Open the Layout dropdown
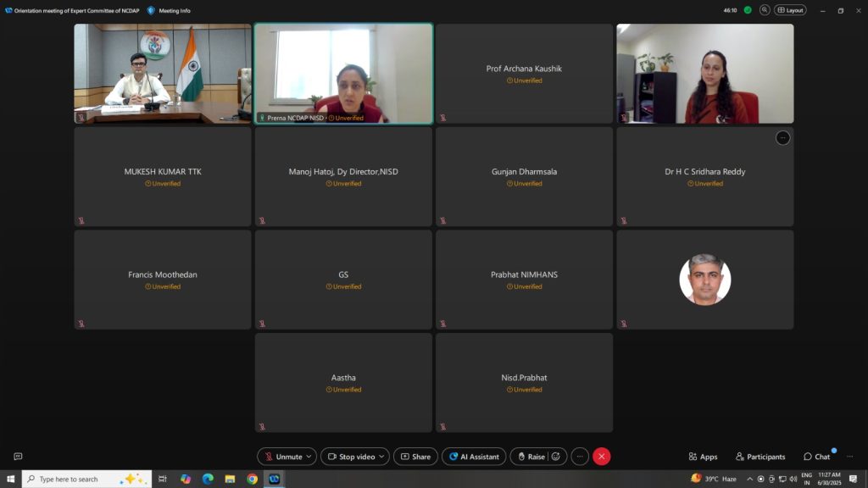Screen dimensions: 868x488 [x=791, y=10]
